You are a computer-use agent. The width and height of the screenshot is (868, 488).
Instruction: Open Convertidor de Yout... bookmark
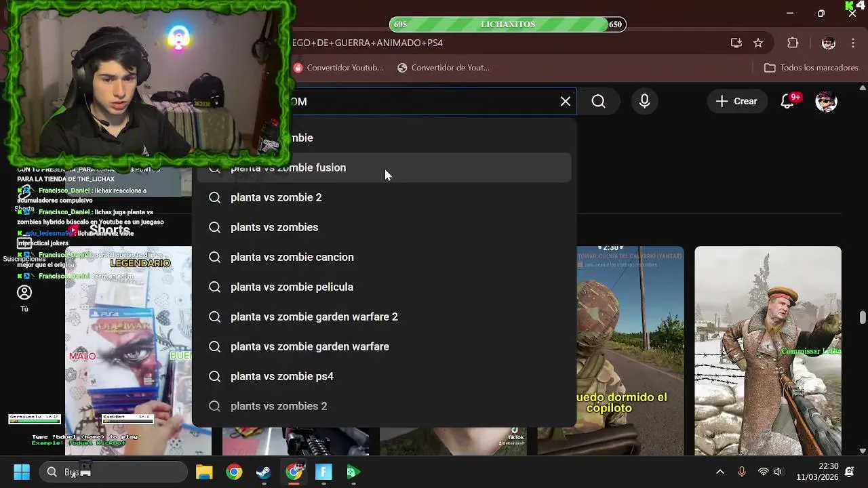pyautogui.click(x=443, y=68)
